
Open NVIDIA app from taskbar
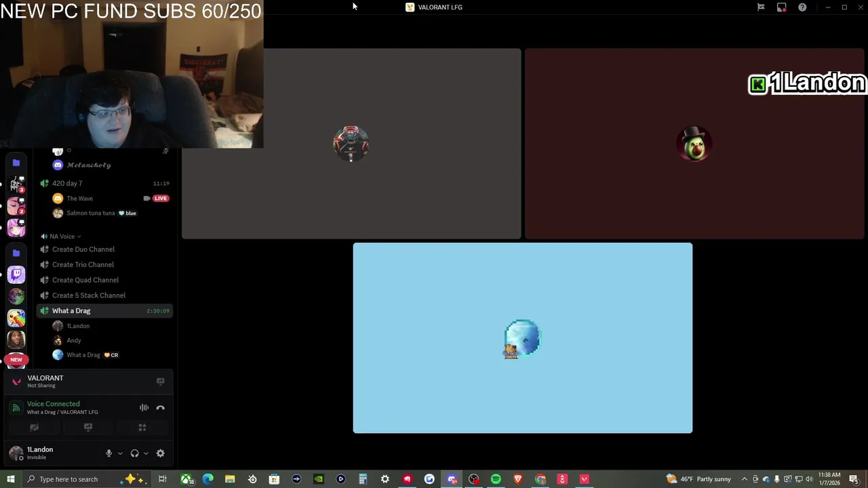319,479
